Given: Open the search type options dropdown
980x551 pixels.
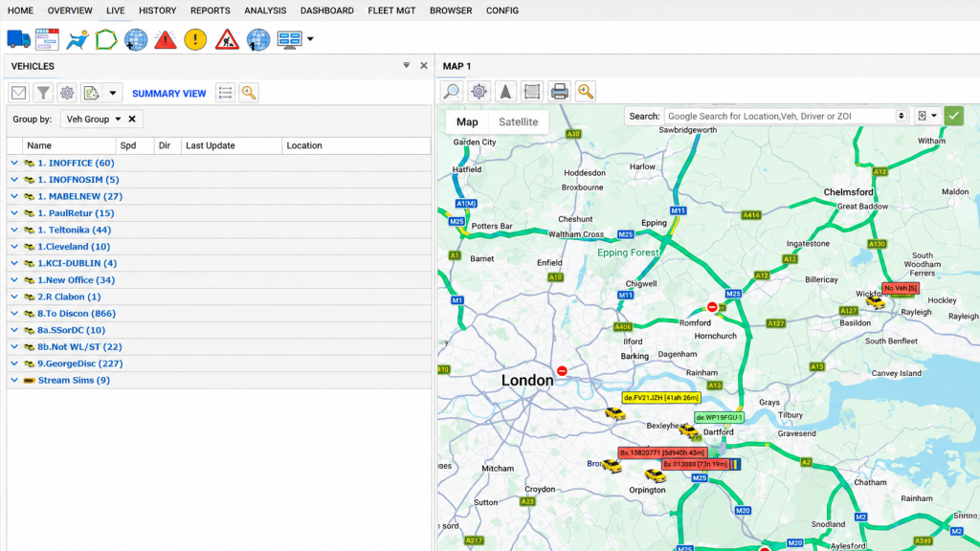Looking at the screenshot, I should pyautogui.click(x=927, y=116).
